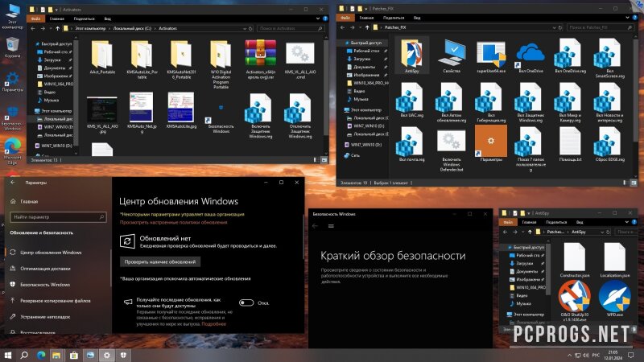
Task: Open address bar dropdown in Patches_FIX window
Action: [554, 27]
